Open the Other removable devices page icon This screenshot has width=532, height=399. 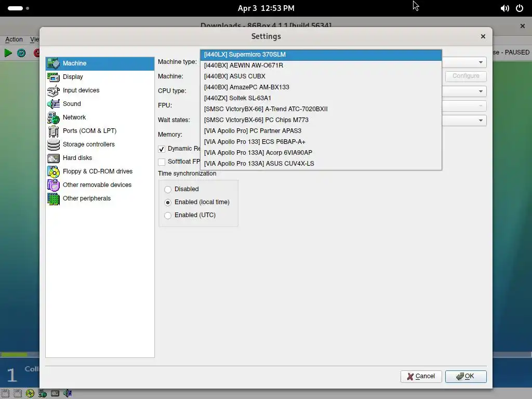pyautogui.click(x=54, y=185)
